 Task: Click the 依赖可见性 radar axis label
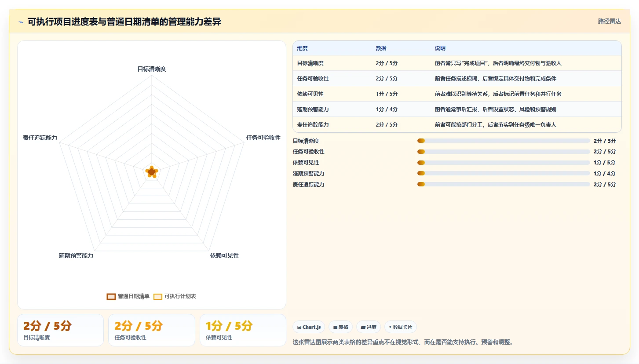(224, 255)
